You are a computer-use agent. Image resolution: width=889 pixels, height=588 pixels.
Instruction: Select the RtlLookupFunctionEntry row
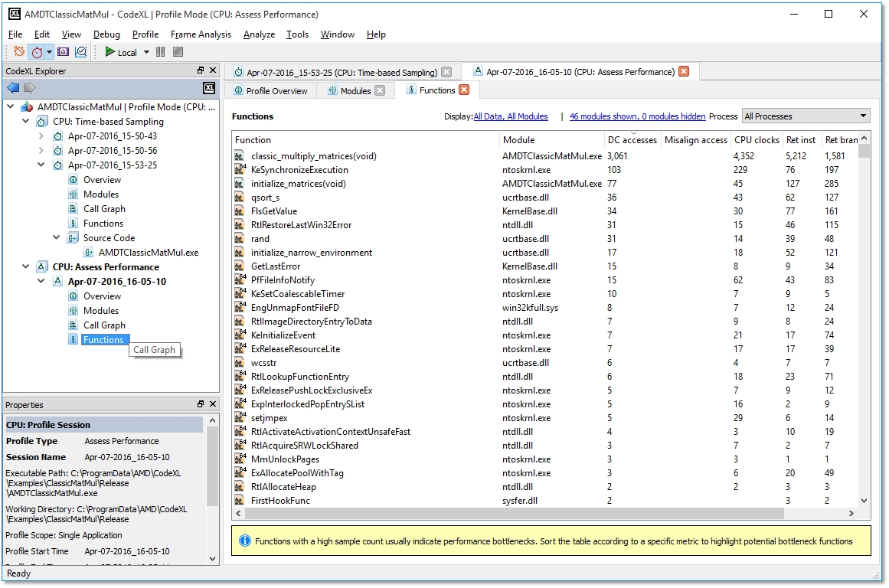[x=546, y=377]
